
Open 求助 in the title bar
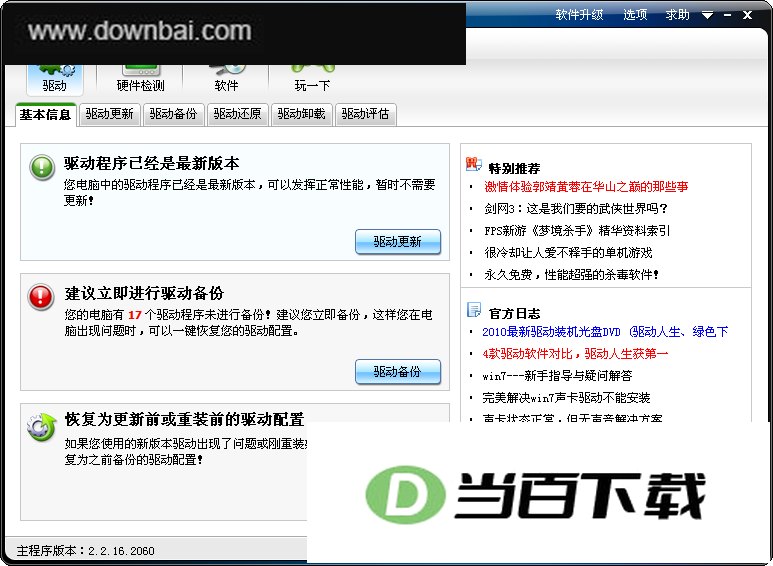click(x=677, y=15)
